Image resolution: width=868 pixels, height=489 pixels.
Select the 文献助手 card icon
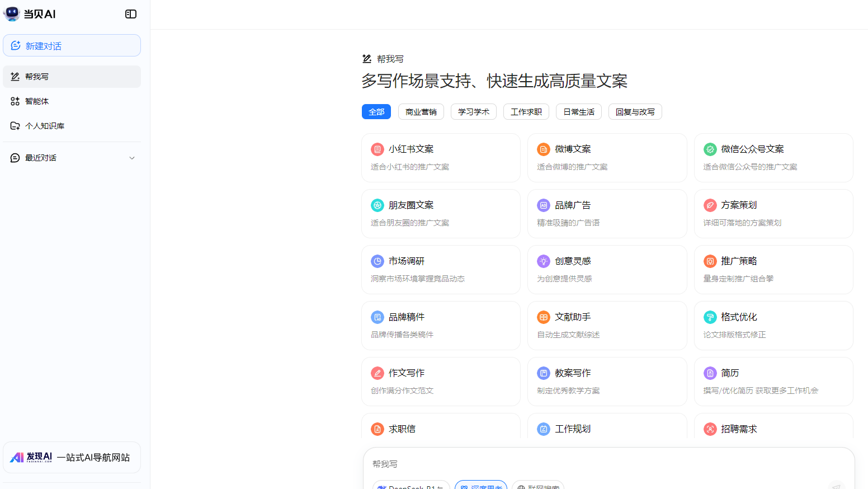coord(544,317)
